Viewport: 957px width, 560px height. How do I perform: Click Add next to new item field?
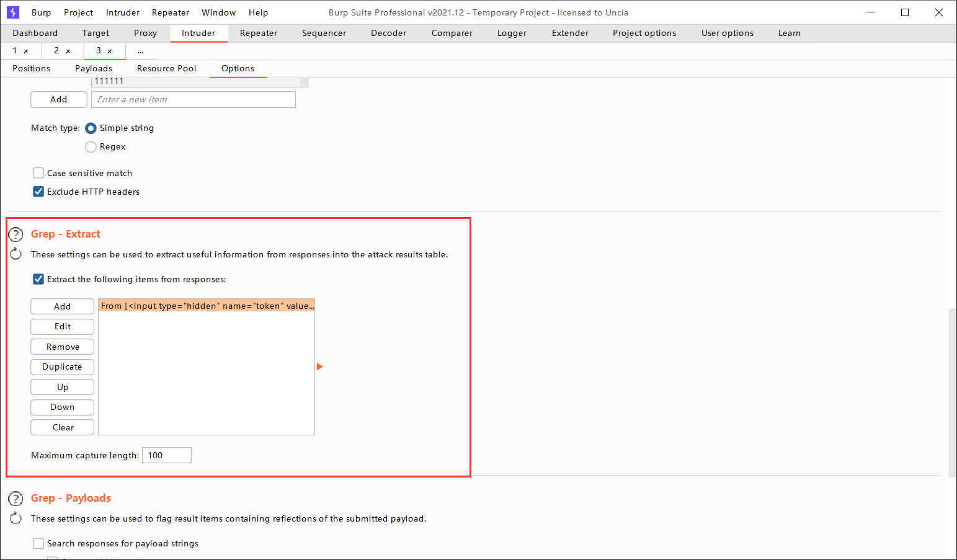click(x=59, y=99)
